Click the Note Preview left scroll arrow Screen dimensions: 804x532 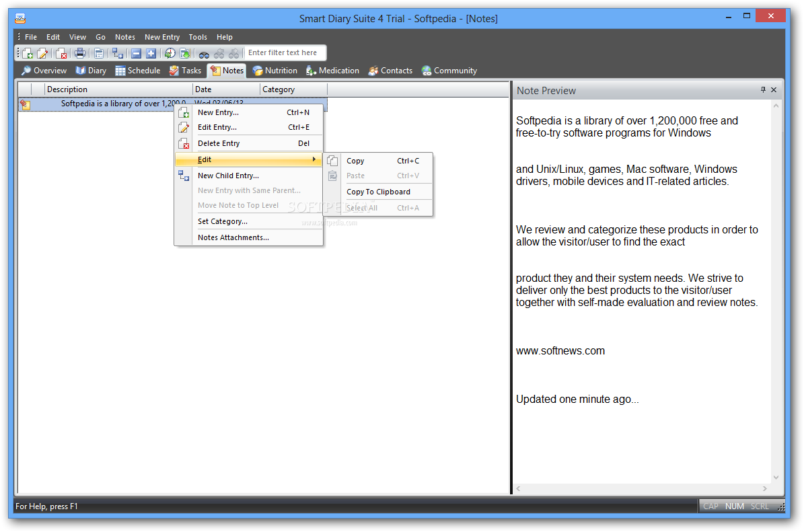[x=519, y=488]
